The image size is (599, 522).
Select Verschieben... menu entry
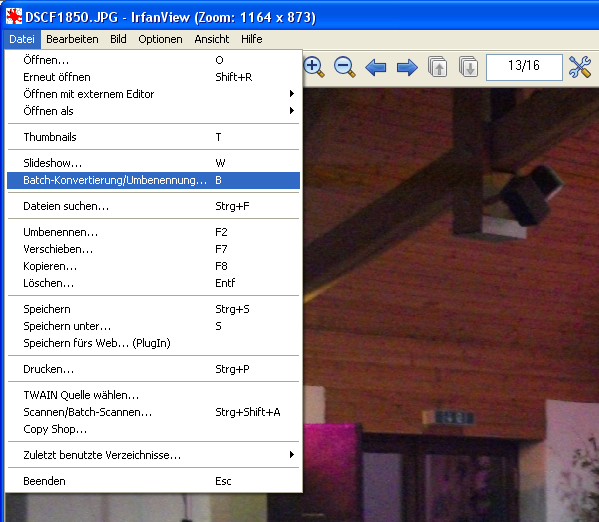(x=154, y=249)
